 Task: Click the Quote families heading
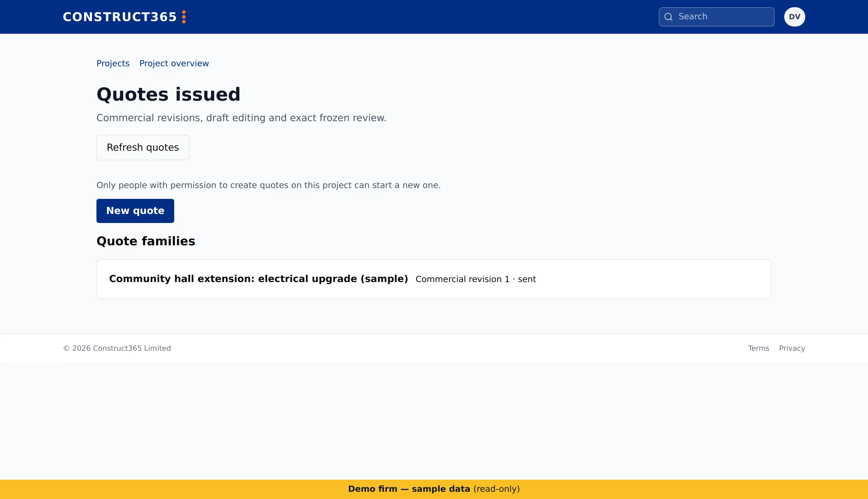146,241
